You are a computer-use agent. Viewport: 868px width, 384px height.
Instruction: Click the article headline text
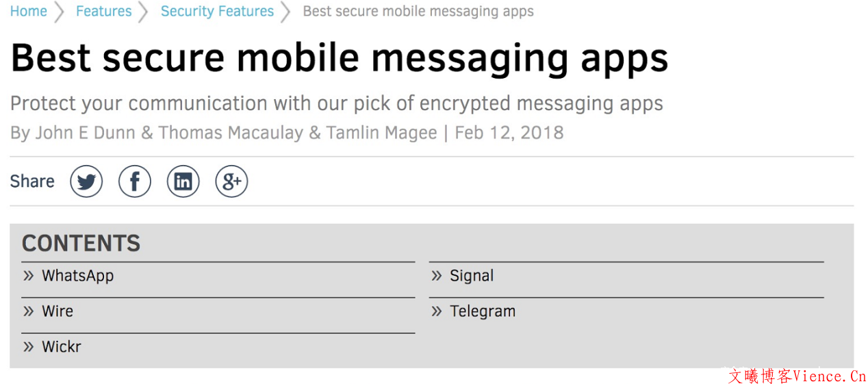339,57
